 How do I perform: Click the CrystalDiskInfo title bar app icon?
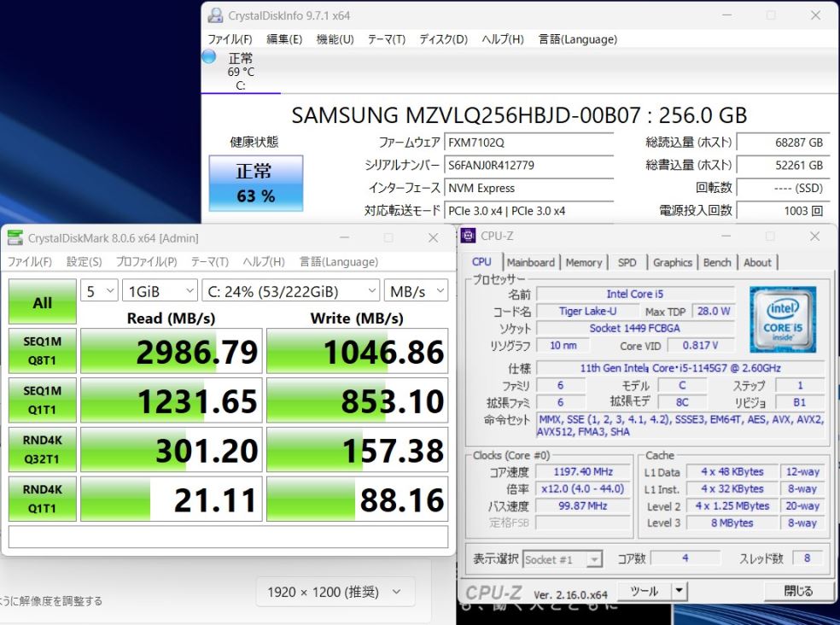tap(217, 15)
